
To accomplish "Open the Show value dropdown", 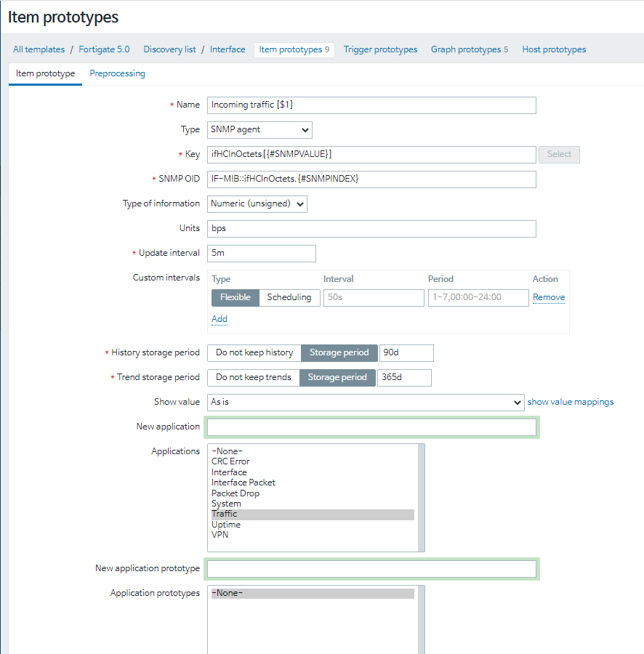I will 366,402.
